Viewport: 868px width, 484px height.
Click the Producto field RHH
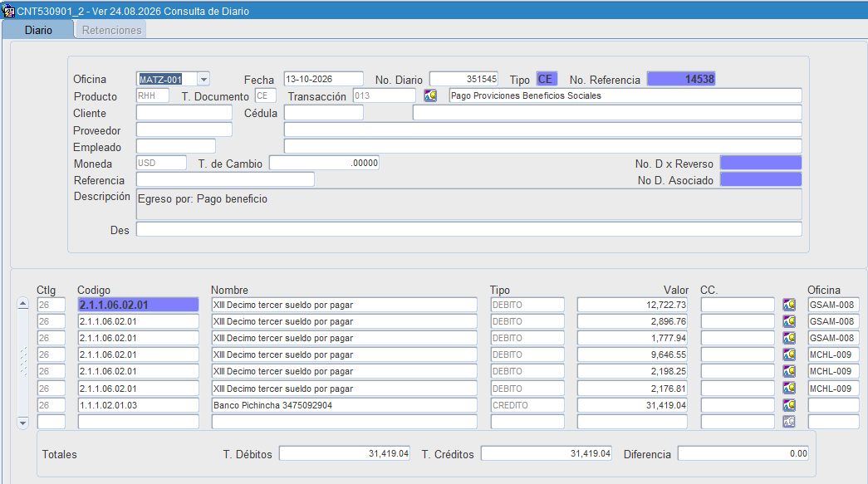[x=153, y=95]
